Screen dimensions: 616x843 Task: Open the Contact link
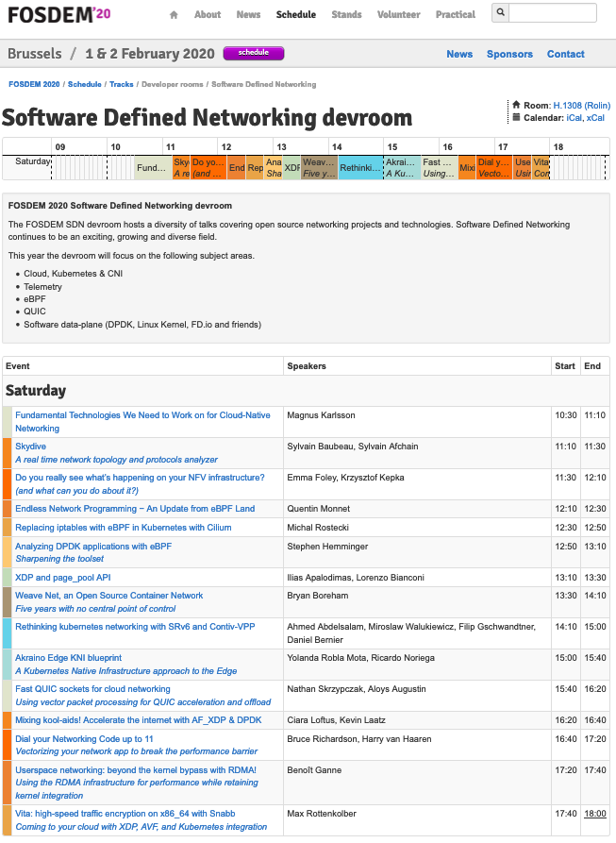click(565, 54)
